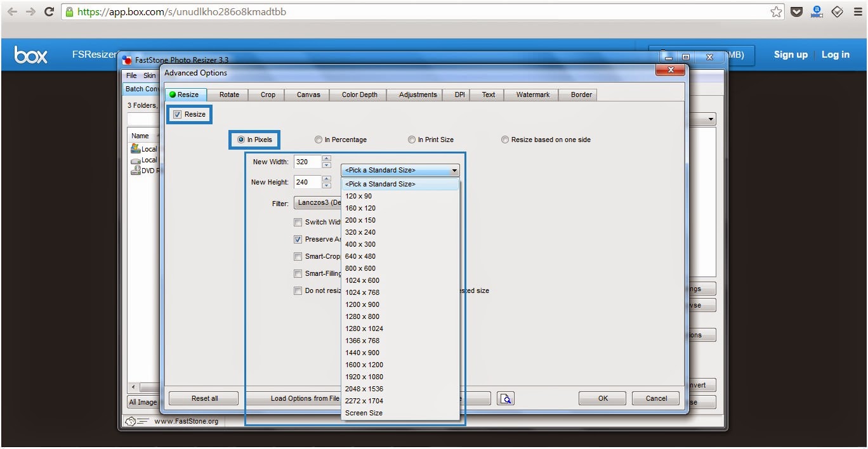Screen dimensions: 868x449
Task: Click the New Width input field
Action: point(307,162)
